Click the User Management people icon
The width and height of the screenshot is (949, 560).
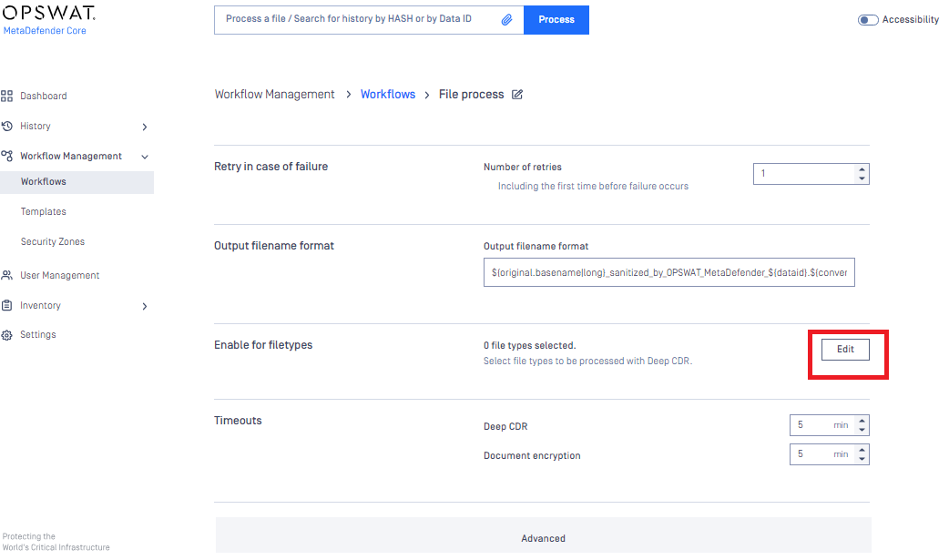tap(7, 275)
